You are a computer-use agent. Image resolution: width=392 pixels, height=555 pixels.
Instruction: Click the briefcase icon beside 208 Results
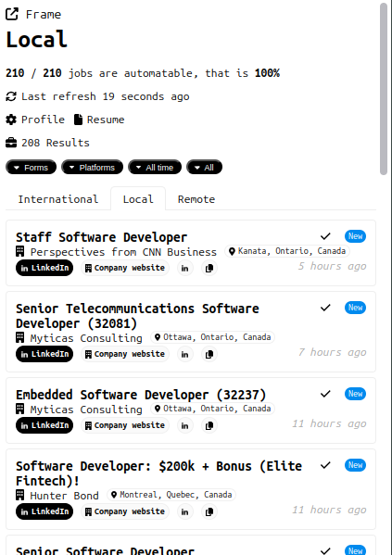(11, 143)
